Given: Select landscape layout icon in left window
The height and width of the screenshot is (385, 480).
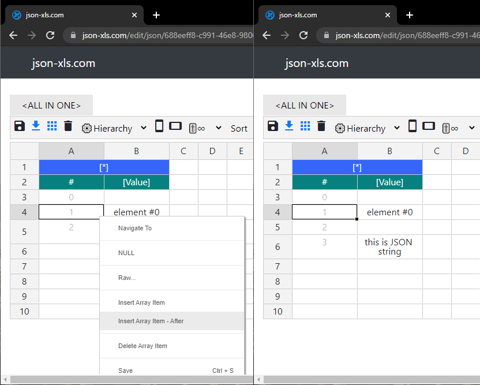Looking at the screenshot, I should pos(175,126).
